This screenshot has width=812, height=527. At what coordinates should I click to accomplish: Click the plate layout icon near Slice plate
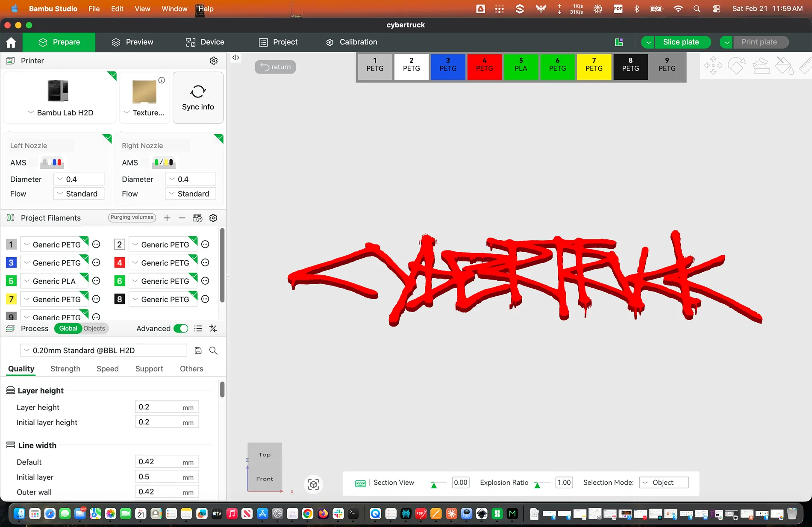619,42
